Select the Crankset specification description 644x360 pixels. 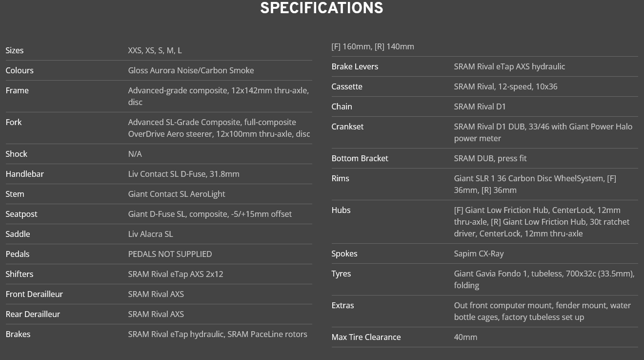pyautogui.click(x=543, y=132)
